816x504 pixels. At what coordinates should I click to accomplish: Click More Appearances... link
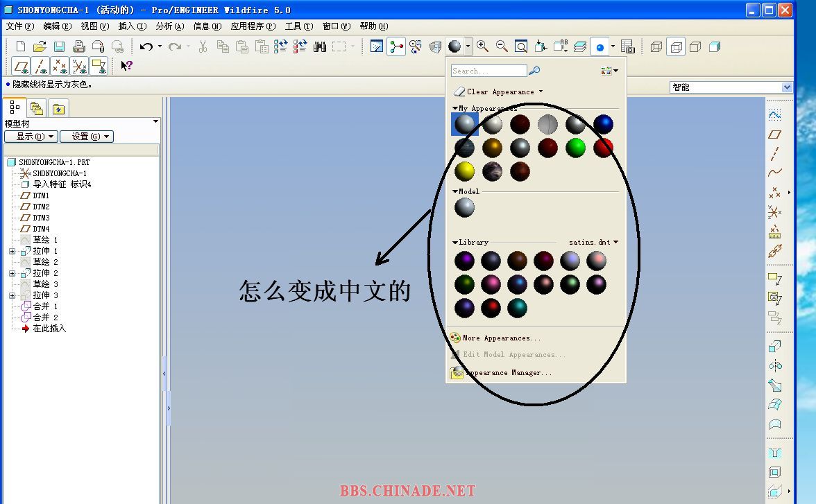coord(501,338)
